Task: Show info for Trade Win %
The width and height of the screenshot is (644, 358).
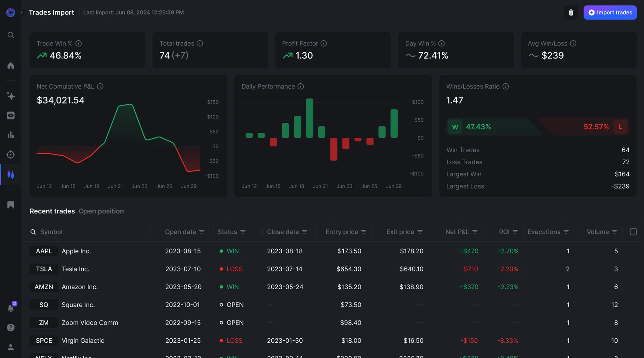Action: click(x=79, y=43)
